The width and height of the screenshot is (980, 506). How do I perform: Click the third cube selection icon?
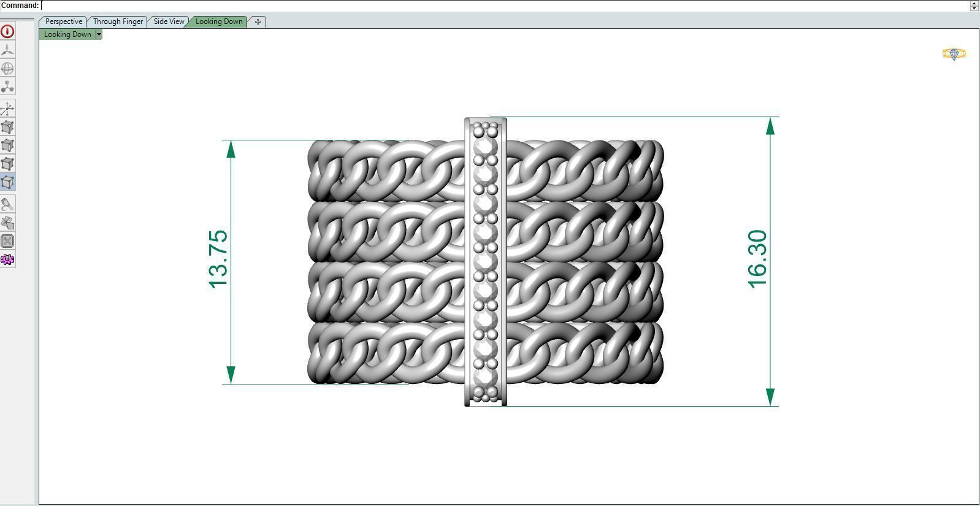click(x=7, y=164)
